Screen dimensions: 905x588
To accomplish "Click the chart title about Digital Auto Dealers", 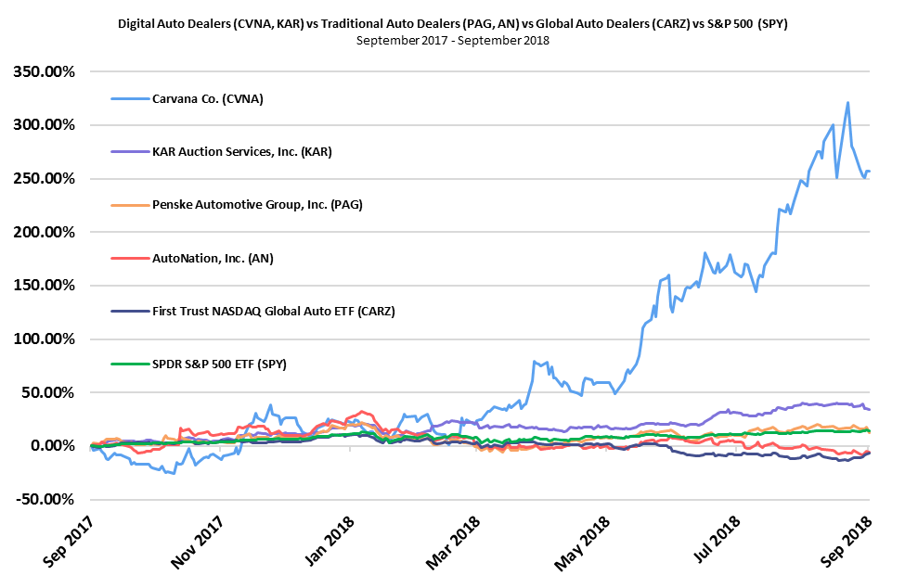I will pos(453,23).
